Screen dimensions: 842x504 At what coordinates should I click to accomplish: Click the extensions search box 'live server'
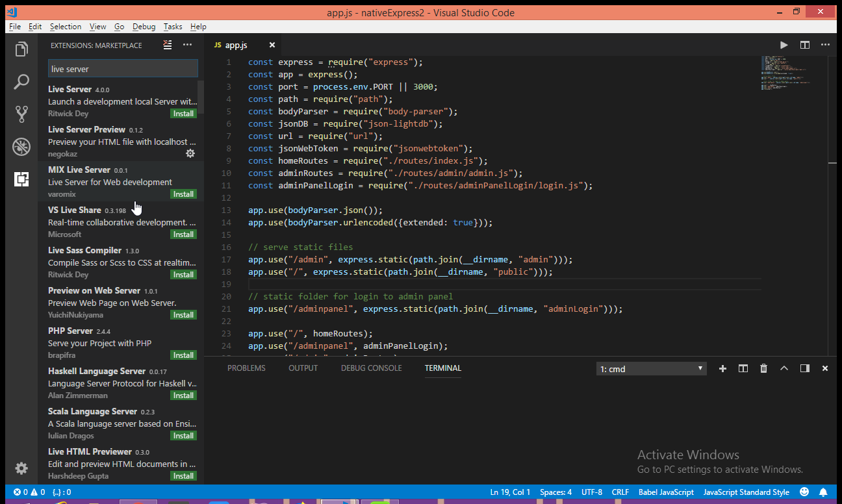click(123, 69)
